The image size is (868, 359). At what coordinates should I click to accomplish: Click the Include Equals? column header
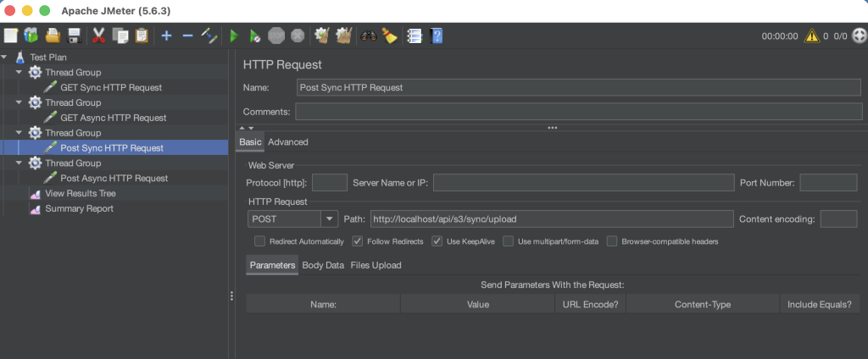pyautogui.click(x=820, y=304)
